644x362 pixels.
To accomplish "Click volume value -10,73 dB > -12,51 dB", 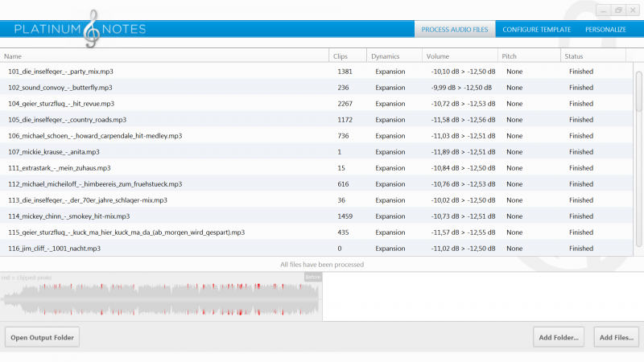I will tap(464, 216).
